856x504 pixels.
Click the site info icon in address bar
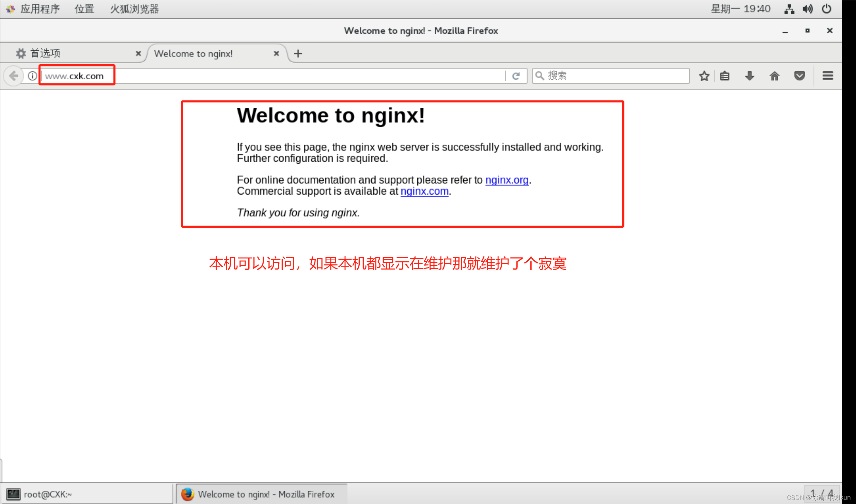click(x=32, y=76)
